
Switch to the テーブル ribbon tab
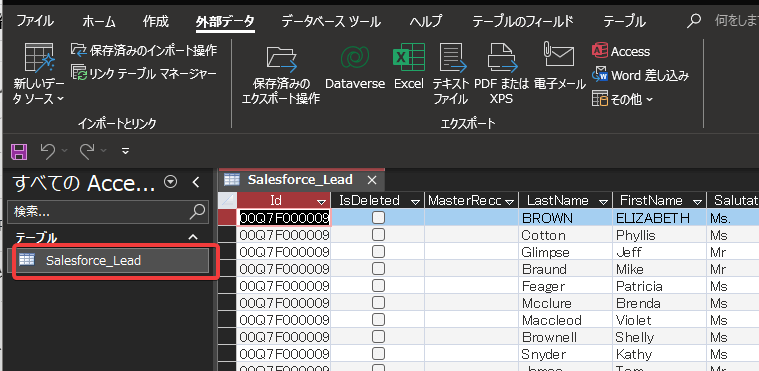(624, 21)
